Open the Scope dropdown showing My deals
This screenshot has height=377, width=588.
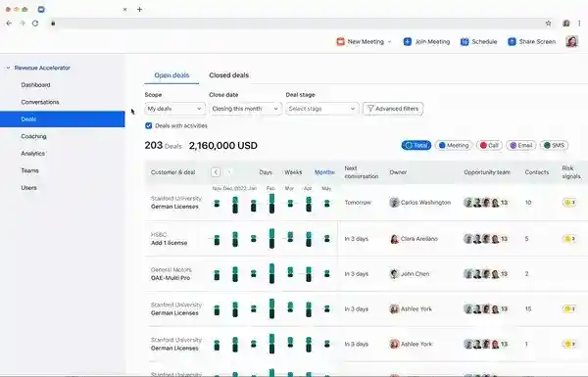point(174,109)
